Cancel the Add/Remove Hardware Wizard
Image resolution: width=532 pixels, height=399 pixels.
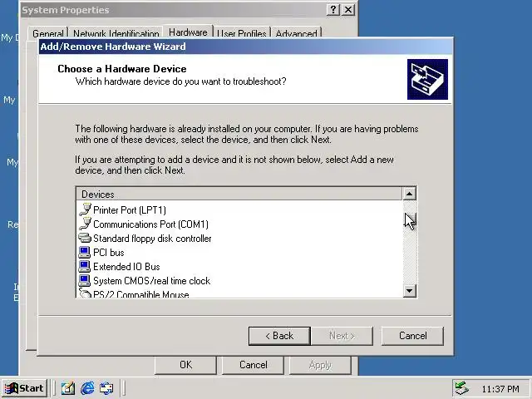click(412, 336)
